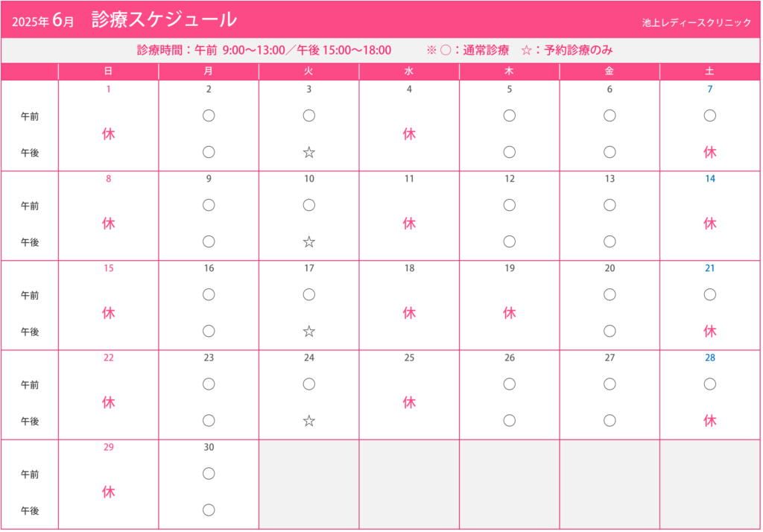The height and width of the screenshot is (532, 763).
Task: Click the 火 column header
Action: click(x=309, y=71)
